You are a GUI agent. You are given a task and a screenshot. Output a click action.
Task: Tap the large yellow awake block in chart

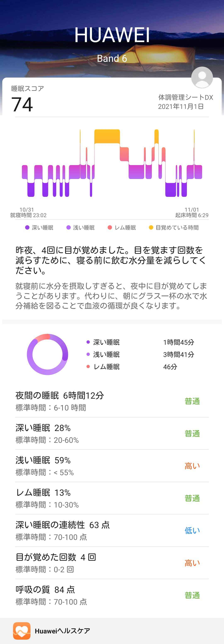[107, 136]
